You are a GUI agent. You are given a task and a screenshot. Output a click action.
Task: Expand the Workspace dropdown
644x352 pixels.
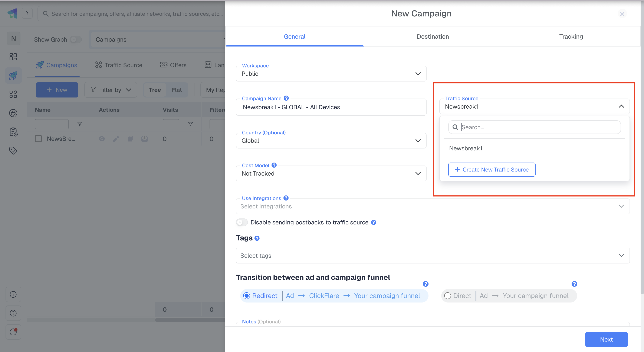[x=331, y=74]
